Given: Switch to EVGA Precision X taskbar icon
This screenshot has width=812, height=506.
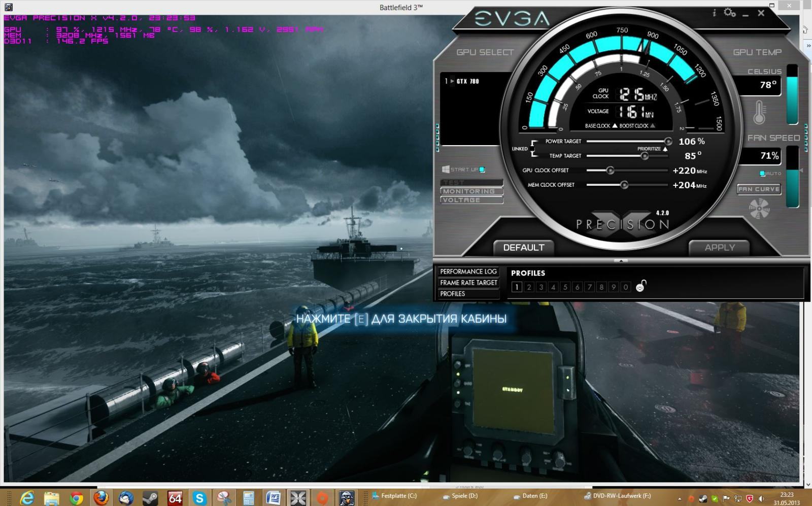Looking at the screenshot, I should coord(298,498).
